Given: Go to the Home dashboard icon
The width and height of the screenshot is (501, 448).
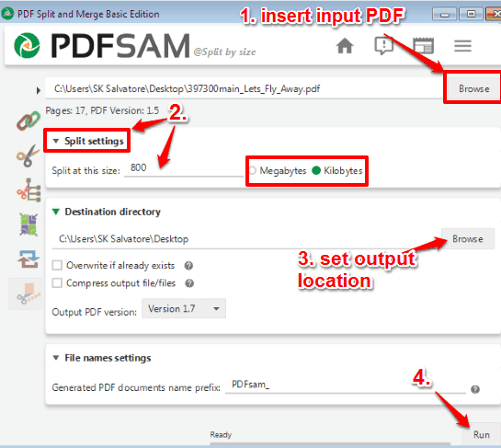Looking at the screenshot, I should [345, 45].
